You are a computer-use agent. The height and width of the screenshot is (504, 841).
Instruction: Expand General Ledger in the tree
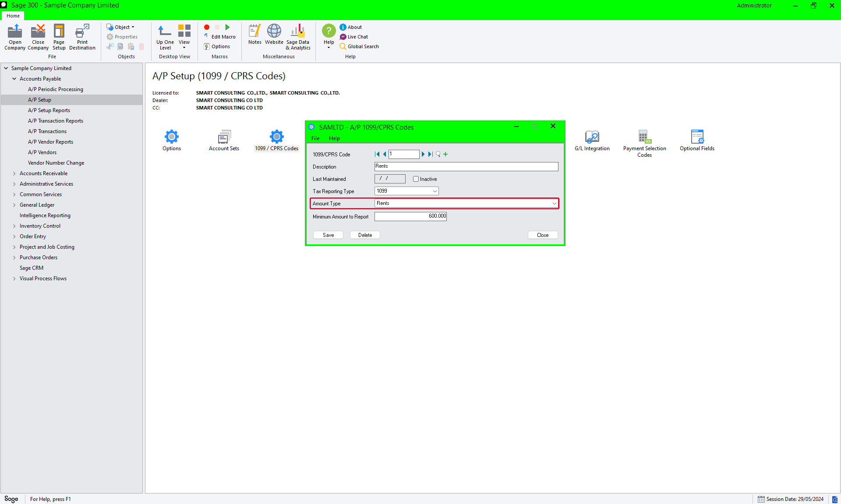coord(14,205)
